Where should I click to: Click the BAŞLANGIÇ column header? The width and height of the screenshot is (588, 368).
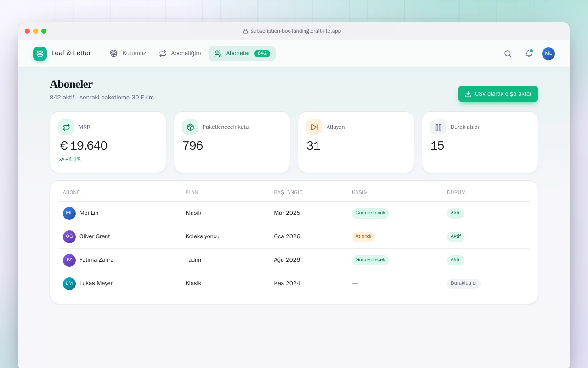click(x=288, y=193)
